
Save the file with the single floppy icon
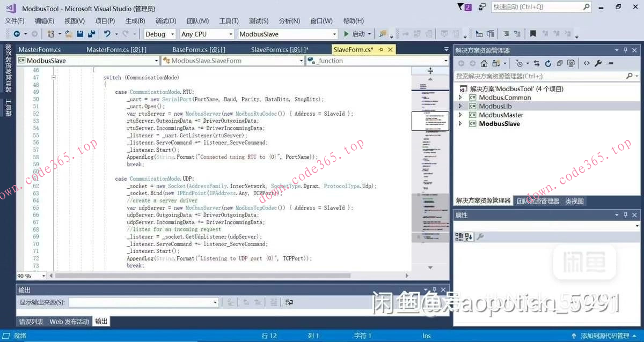80,34
